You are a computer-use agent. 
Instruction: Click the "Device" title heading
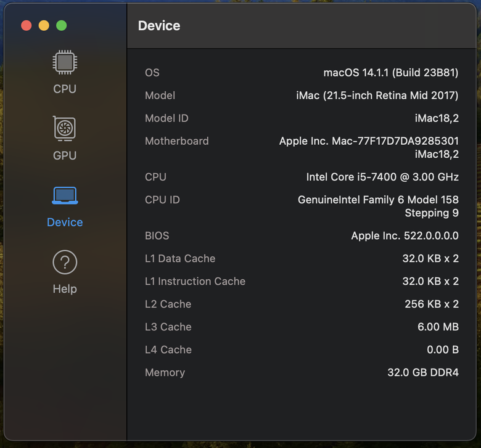(x=159, y=26)
